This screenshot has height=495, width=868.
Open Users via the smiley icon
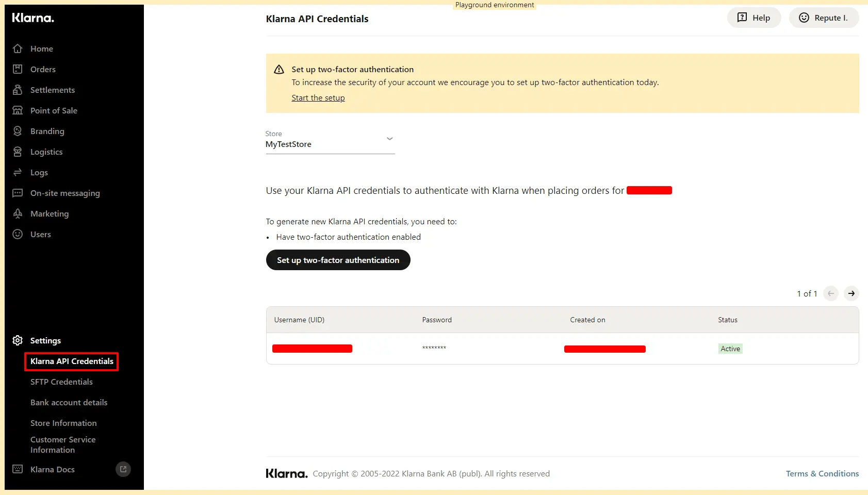[x=18, y=234]
